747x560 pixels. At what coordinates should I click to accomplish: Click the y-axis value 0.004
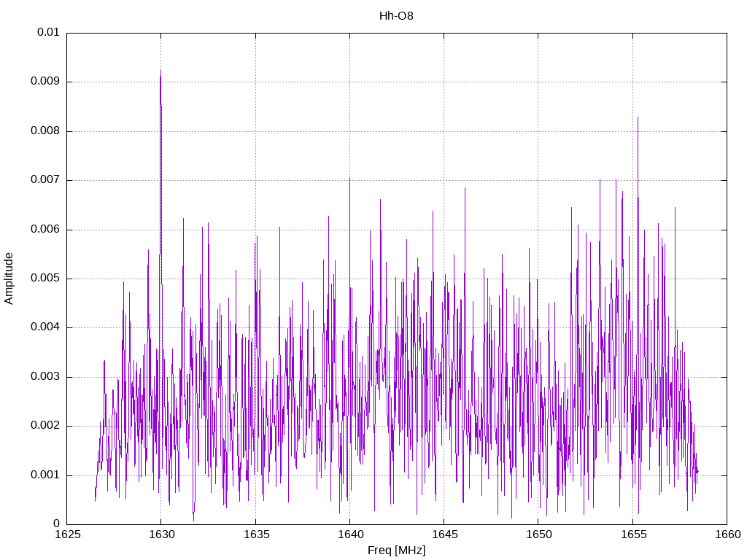45,327
